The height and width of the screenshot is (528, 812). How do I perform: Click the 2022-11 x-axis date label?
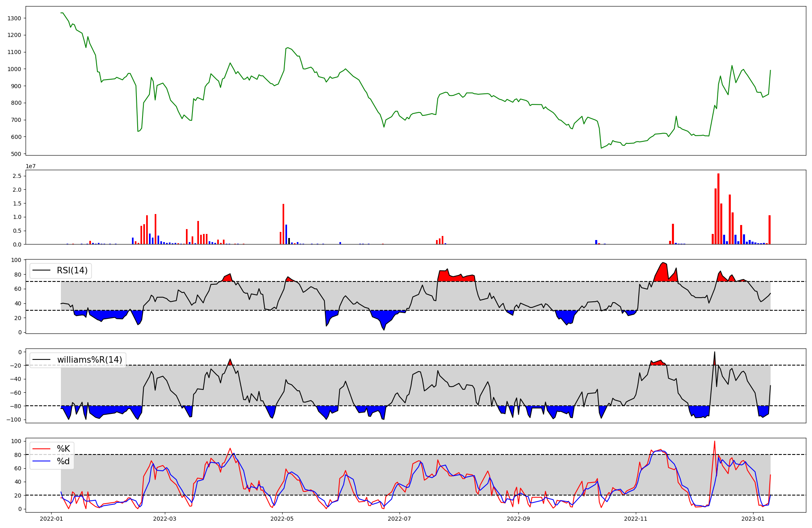click(635, 519)
